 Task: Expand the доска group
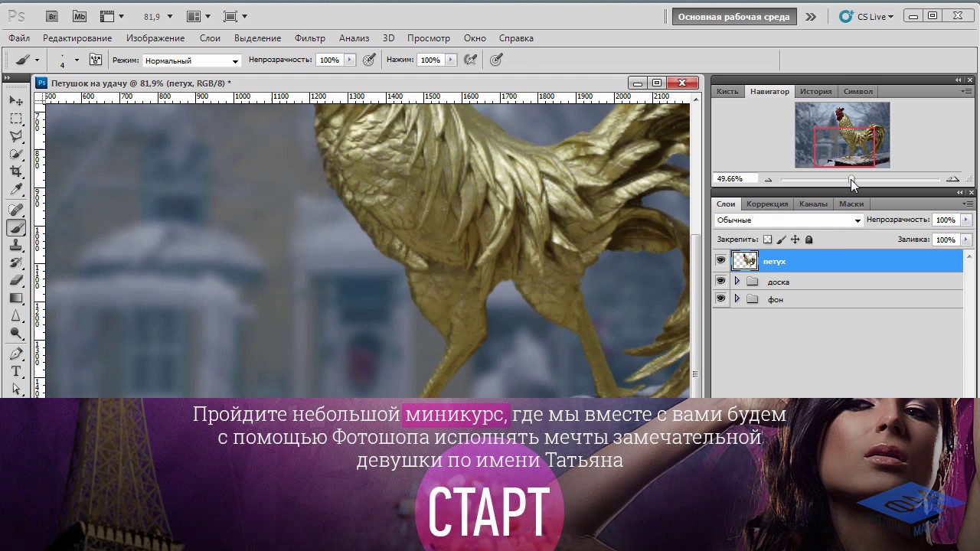(737, 281)
